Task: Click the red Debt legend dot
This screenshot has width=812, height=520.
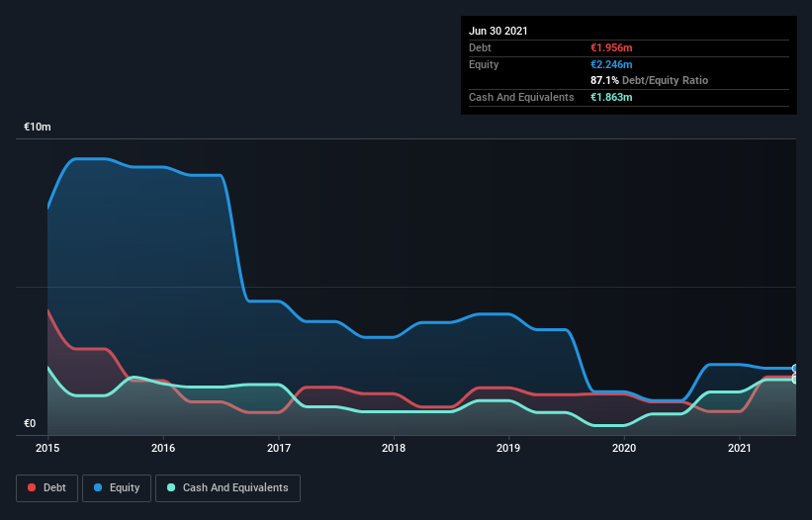Action: click(x=32, y=487)
